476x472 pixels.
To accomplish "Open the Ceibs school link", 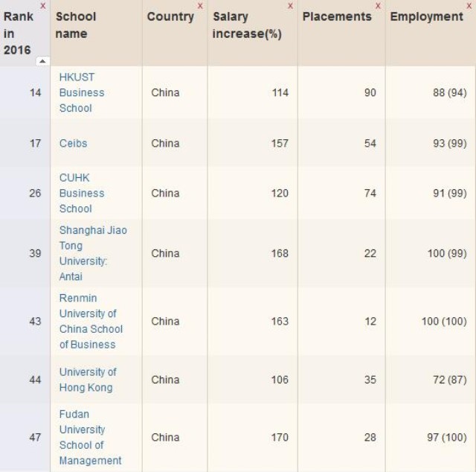I will tap(73, 143).
